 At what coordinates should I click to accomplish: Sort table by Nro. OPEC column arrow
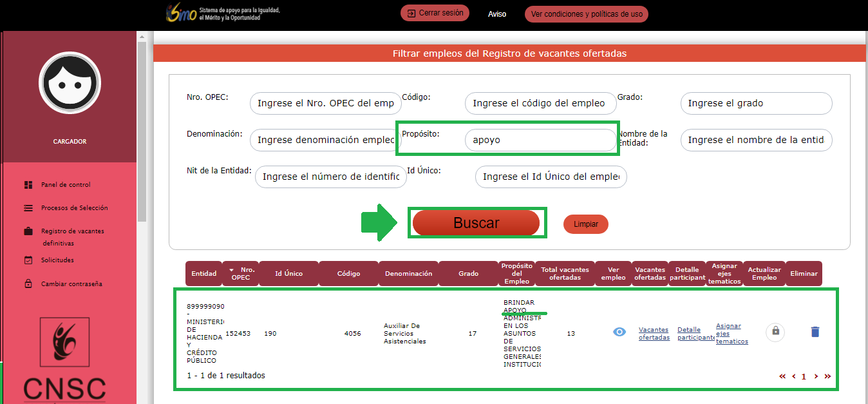pyautogui.click(x=231, y=270)
